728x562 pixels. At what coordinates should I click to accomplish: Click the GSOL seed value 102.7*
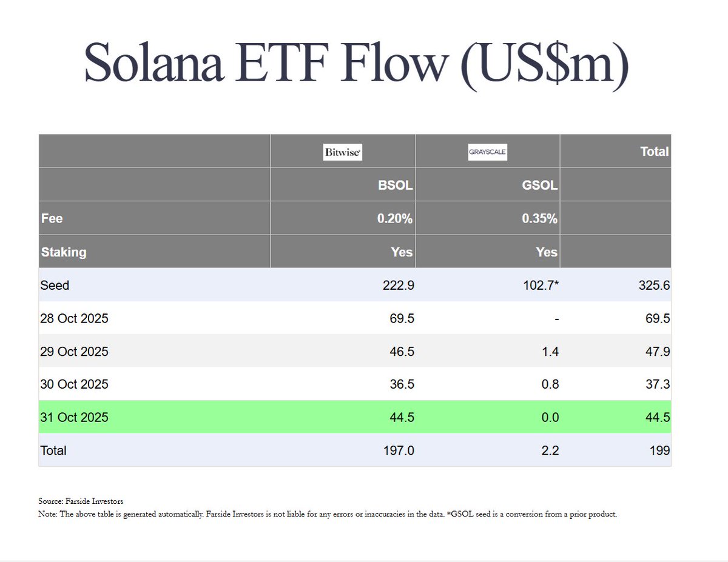pyautogui.click(x=540, y=285)
